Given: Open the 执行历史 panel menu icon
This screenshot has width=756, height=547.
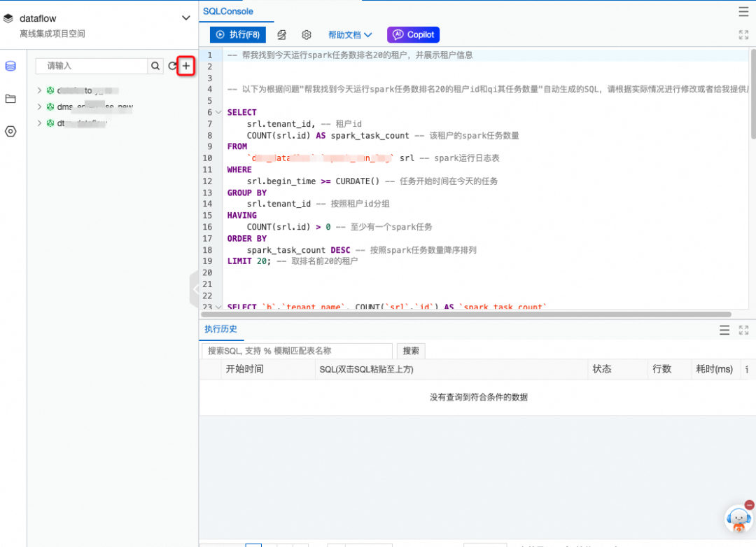Looking at the screenshot, I should coord(724,330).
